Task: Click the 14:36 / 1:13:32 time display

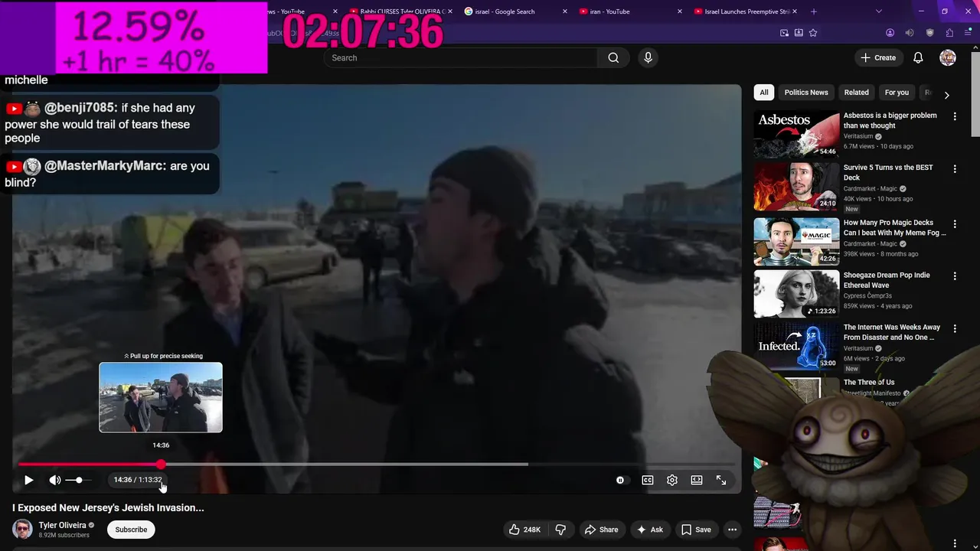Action: 138,480
